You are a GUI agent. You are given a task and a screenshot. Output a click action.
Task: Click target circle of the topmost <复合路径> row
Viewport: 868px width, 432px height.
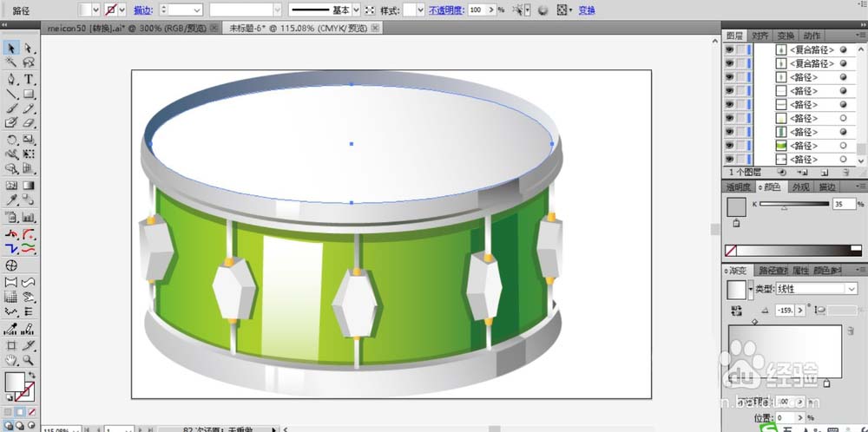(843, 49)
